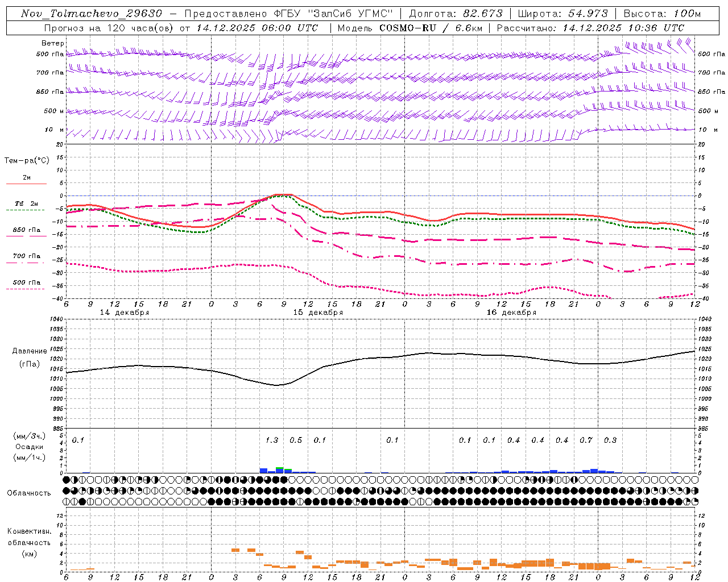The width and height of the screenshot is (728, 582).
Task: Click the 'Долгота: 82.673' longitude value
Action: pos(456,14)
